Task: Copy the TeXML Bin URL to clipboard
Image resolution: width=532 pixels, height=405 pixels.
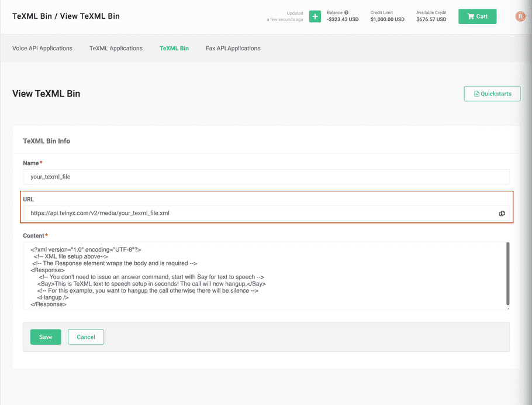Action: click(502, 214)
